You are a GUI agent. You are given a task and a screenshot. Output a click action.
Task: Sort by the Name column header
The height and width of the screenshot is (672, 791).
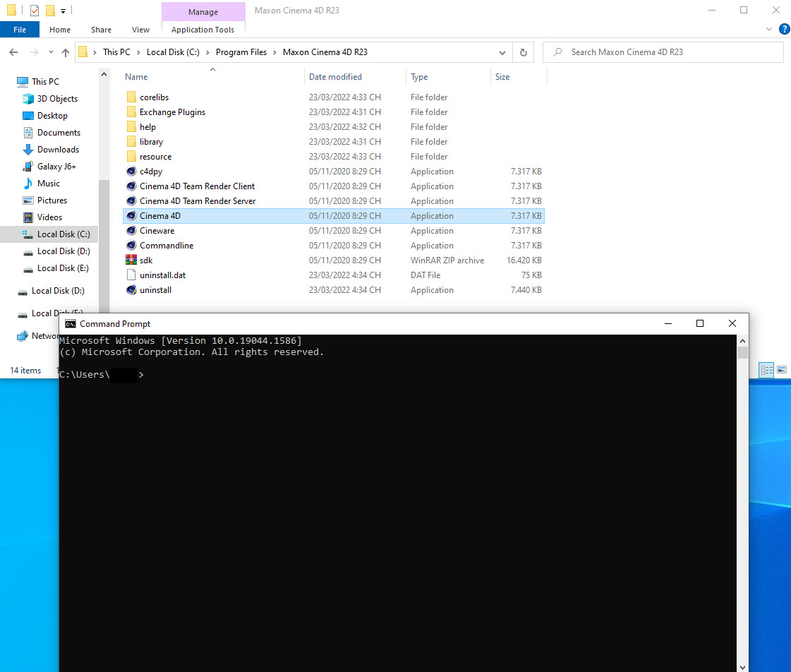136,77
